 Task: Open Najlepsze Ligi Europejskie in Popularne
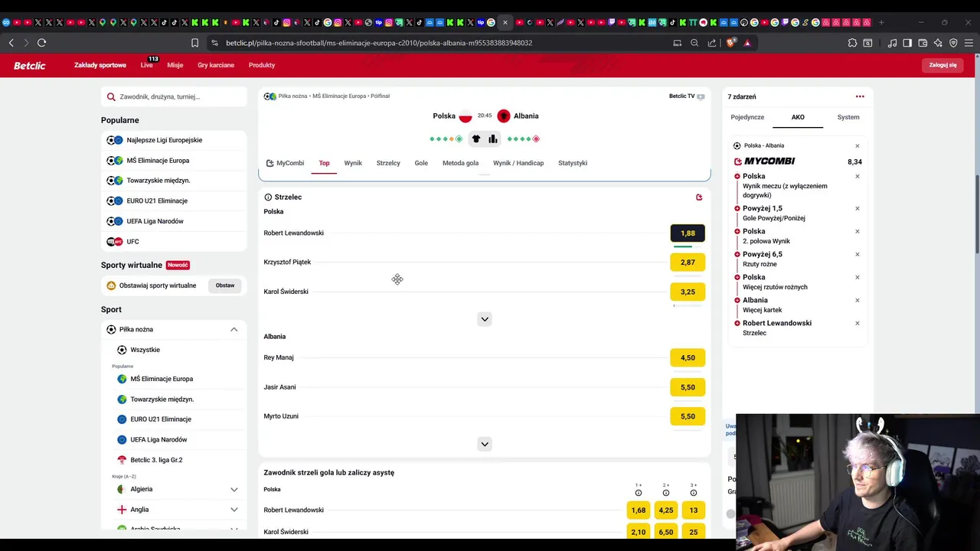(x=174, y=140)
